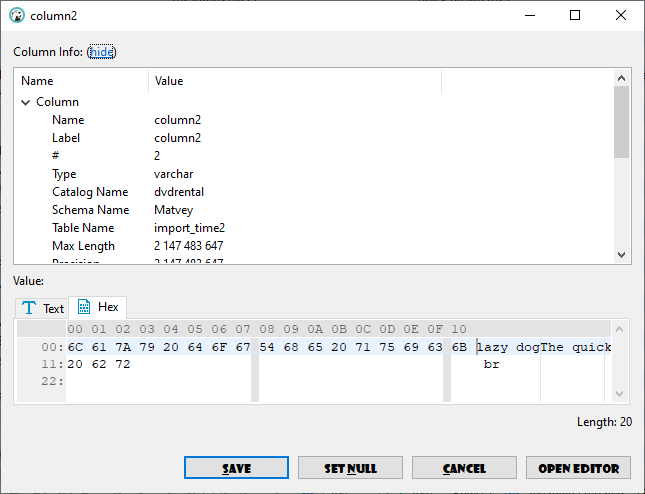Select the Max Length row
645x494 pixels.
coord(314,246)
